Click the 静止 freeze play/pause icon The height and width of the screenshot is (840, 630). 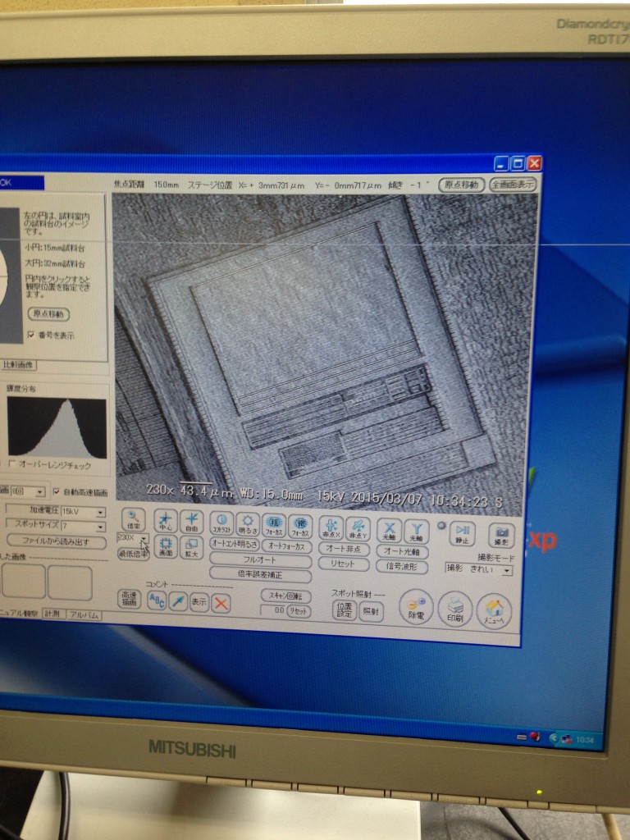tap(462, 533)
